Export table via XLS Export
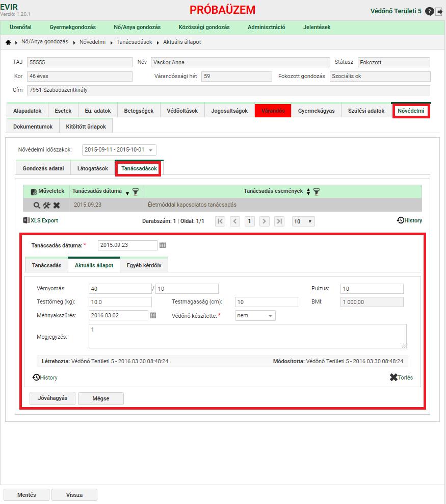Image resolution: width=446 pixels, height=504 pixels. [x=40, y=220]
